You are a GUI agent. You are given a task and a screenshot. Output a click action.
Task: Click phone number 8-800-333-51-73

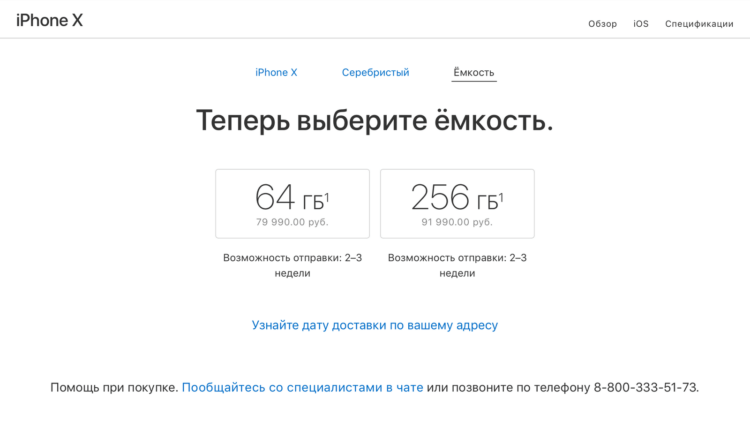[x=645, y=387]
